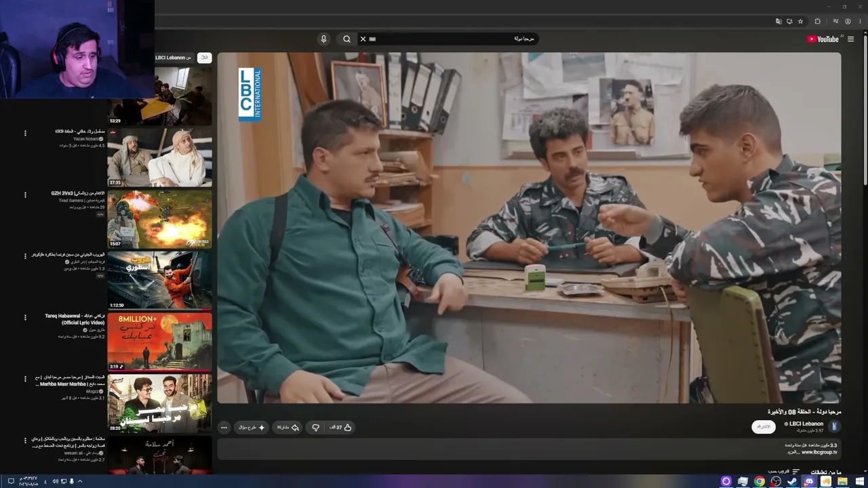Open options menu for Tareq Habawwal video
868x488 pixels.
click(25, 317)
